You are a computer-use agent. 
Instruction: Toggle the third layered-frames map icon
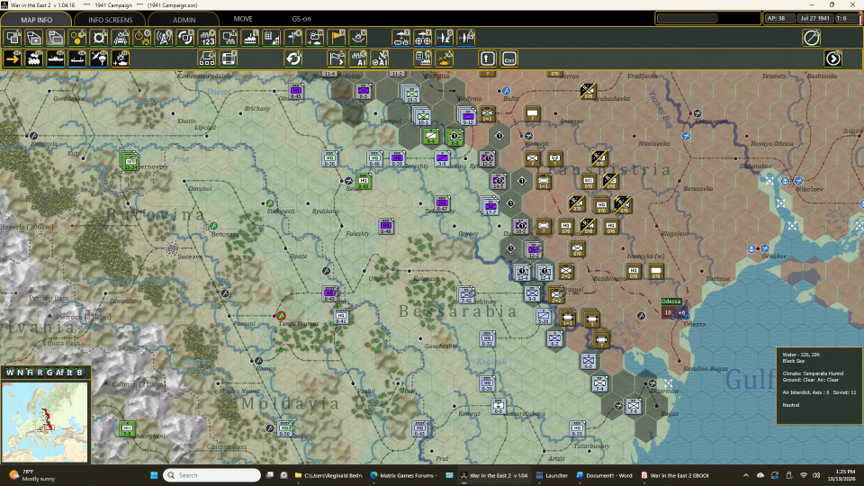click(56, 38)
